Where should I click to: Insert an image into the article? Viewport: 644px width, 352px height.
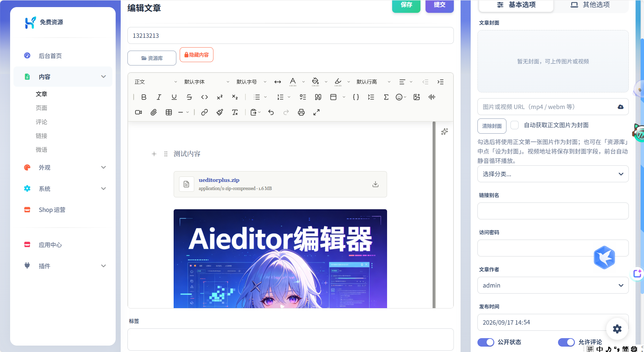pyautogui.click(x=417, y=97)
